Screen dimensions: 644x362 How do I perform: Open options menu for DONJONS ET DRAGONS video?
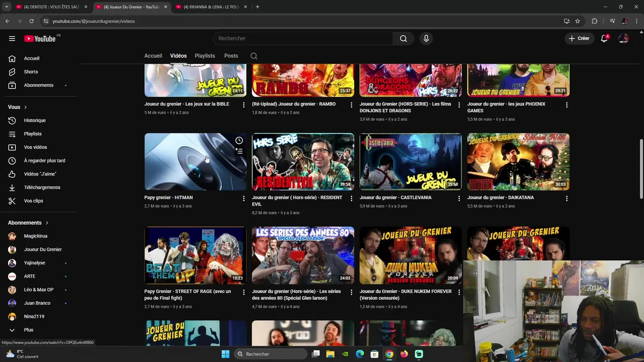[x=459, y=105]
